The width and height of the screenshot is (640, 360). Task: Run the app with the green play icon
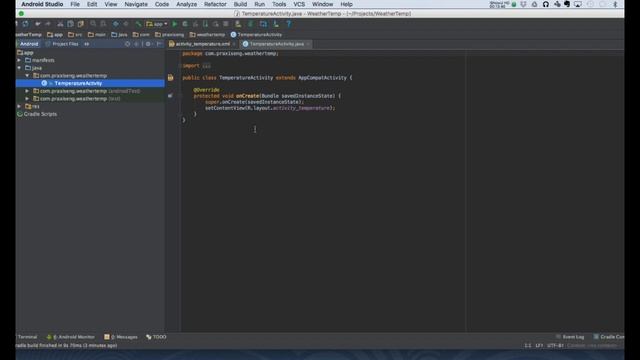[x=175, y=24]
